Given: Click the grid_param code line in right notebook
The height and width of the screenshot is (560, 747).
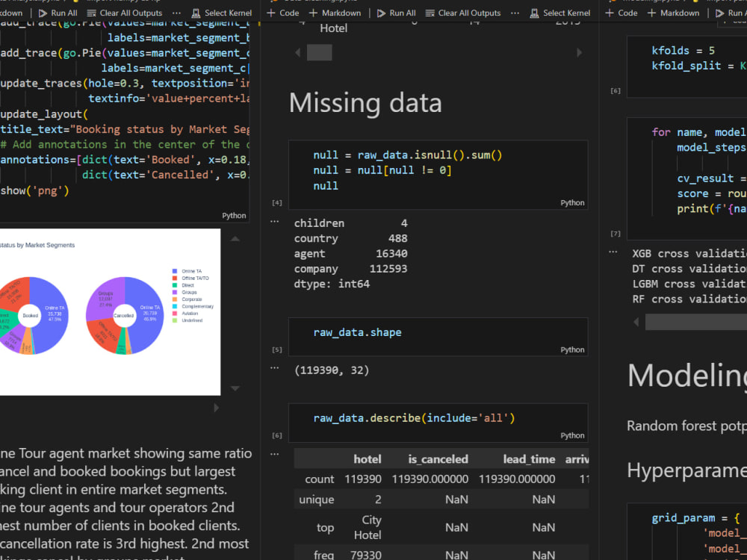Looking at the screenshot, I should 696,517.
